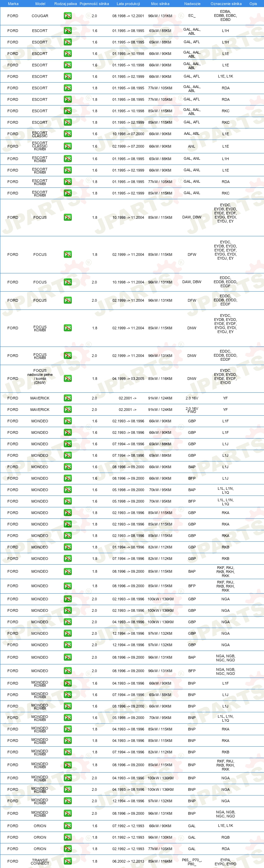This screenshot has height=868, width=264.
Task: Select the TRANSIT CONNECT model cell
Action: (40, 862)
